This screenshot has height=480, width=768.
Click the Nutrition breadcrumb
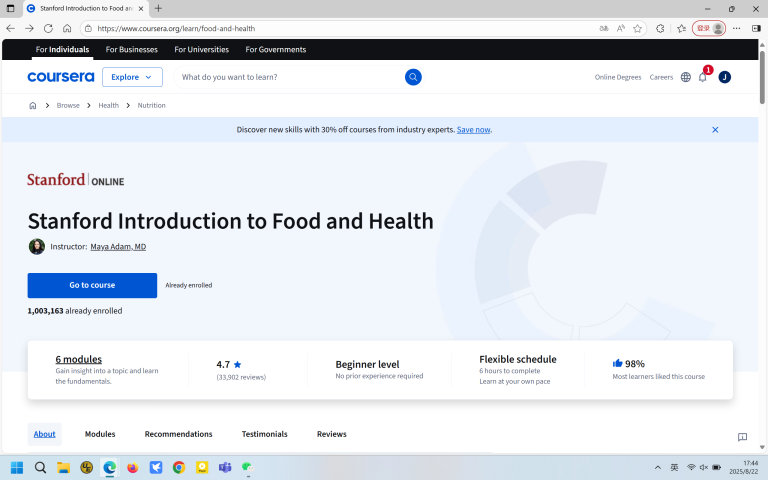(151, 105)
